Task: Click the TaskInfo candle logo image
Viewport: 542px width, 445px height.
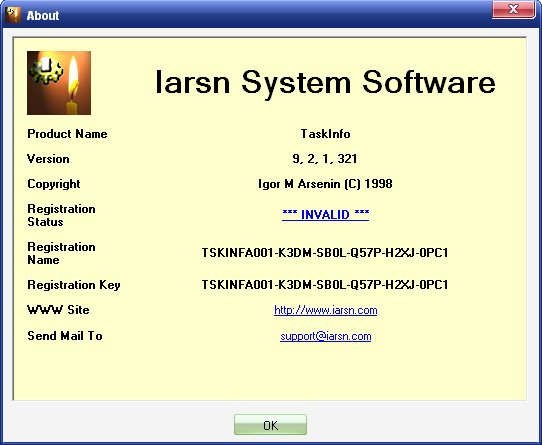Action: [x=59, y=83]
